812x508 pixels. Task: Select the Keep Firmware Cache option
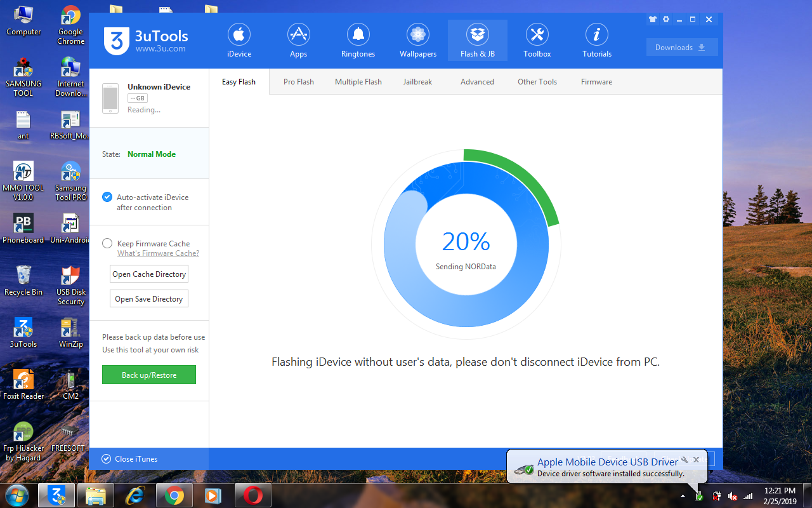point(107,244)
